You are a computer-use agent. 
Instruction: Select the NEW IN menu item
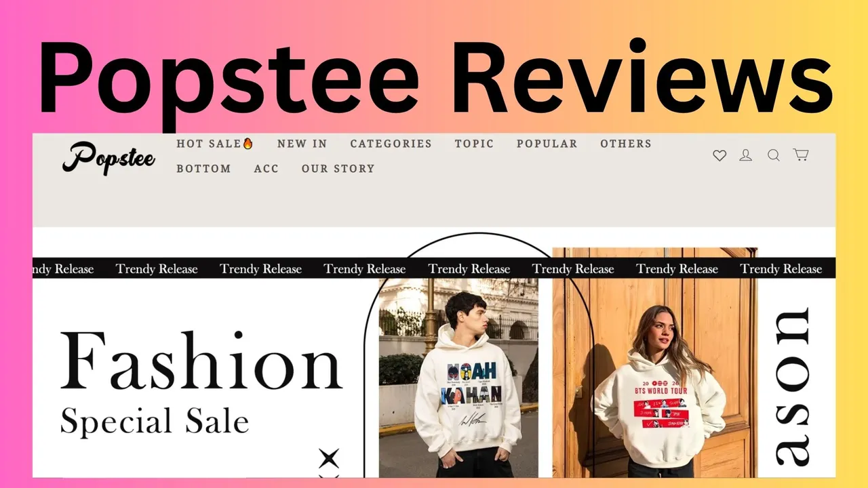[x=302, y=144]
